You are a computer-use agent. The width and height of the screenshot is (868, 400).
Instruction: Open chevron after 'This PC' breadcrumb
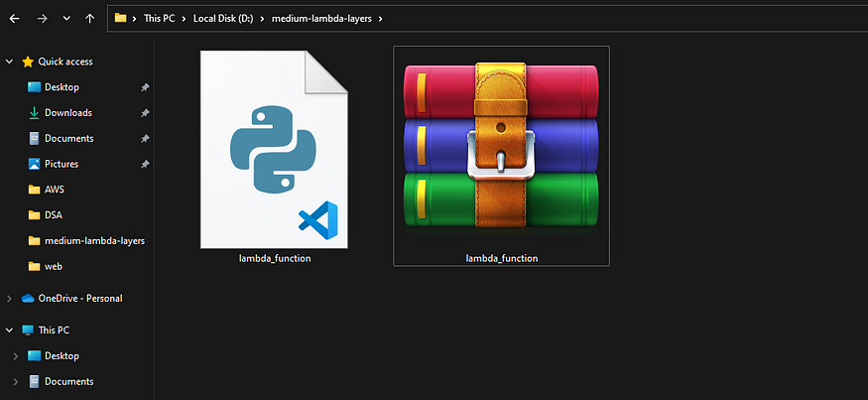tap(184, 18)
